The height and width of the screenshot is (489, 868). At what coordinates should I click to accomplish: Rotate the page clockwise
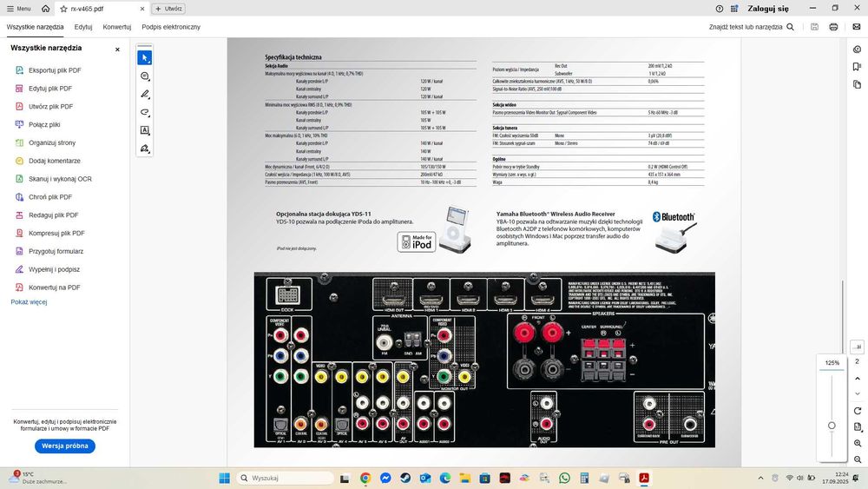(858, 411)
